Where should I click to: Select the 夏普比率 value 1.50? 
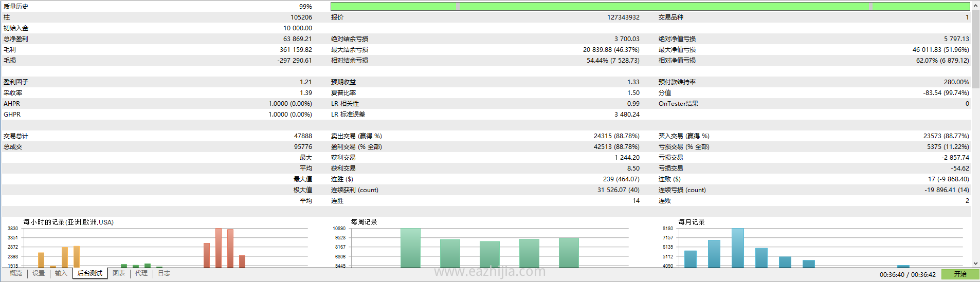coord(633,93)
